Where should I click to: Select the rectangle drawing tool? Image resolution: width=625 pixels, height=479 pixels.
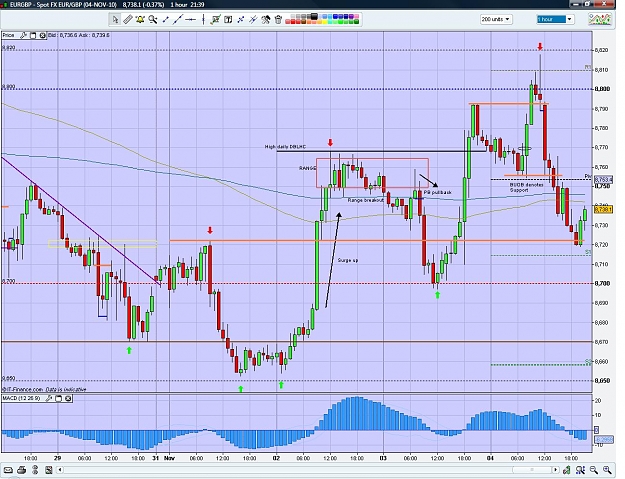[x=216, y=19]
